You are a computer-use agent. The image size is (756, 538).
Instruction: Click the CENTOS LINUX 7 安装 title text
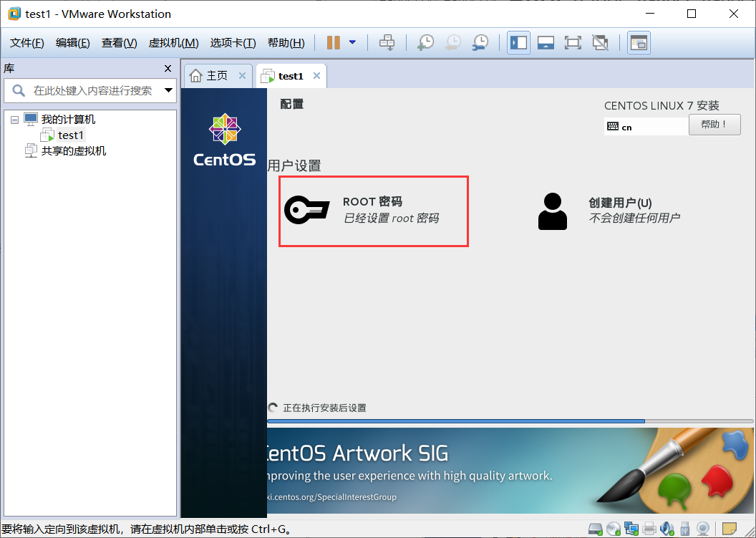point(661,106)
